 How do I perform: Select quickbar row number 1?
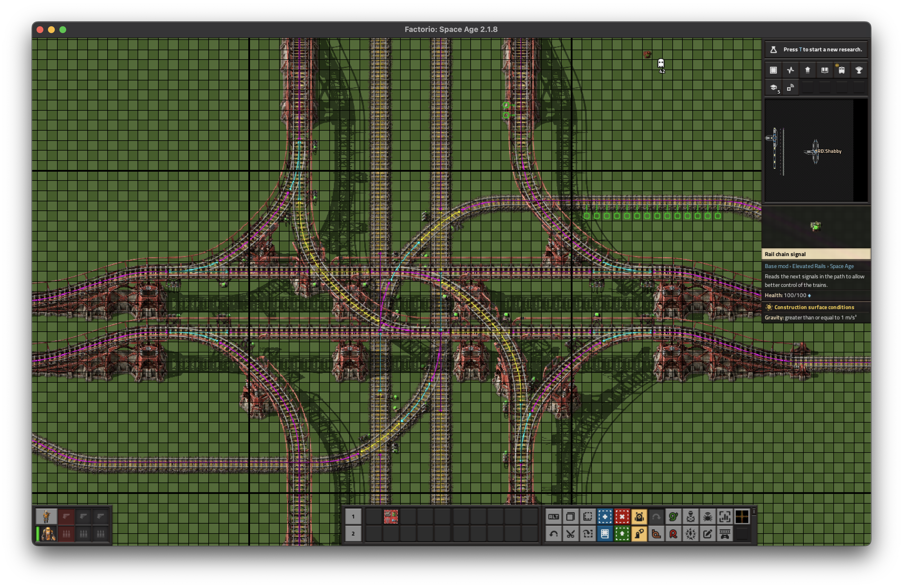click(x=353, y=516)
